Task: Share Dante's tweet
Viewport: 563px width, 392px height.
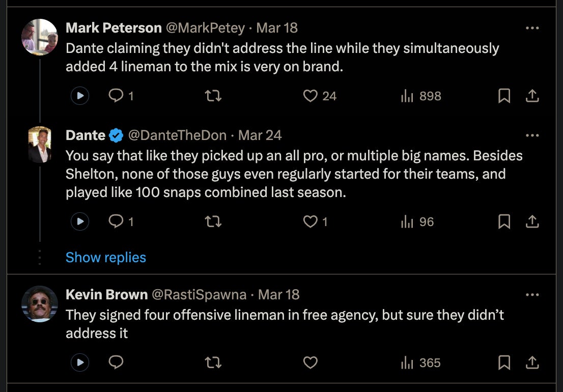Action: coord(532,221)
